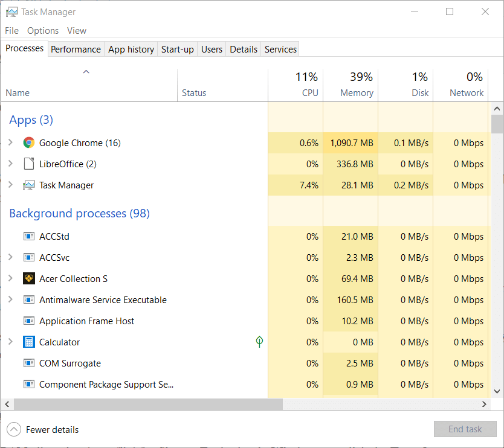Sort by the Network column header
Screen dimensions: 504x448
tap(460, 85)
